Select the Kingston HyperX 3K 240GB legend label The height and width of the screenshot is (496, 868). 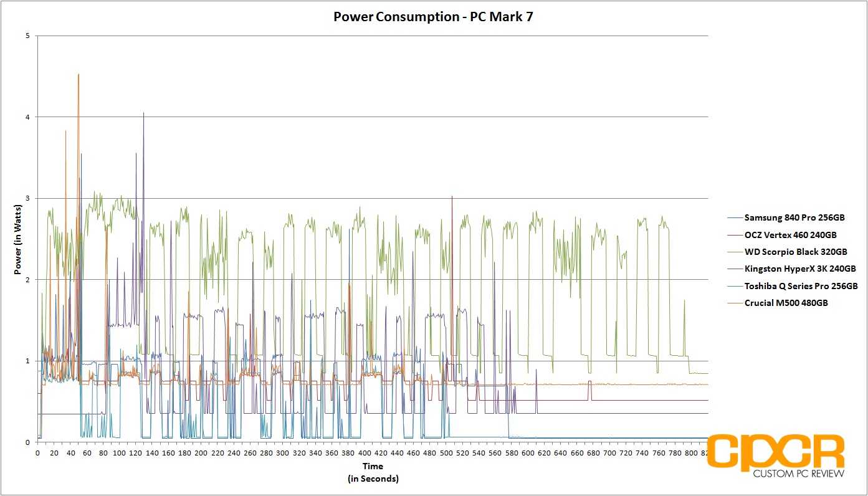(800, 269)
